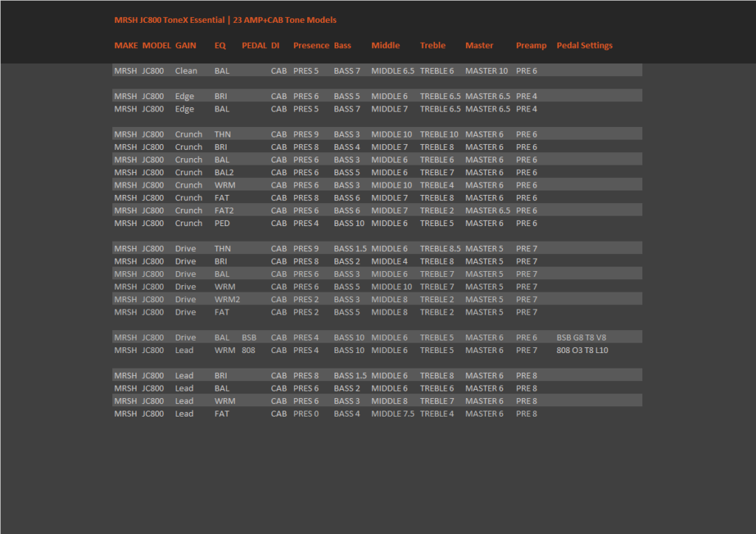
Task: Click 'PRES 0' in the Lead FAT row
Action: pyautogui.click(x=306, y=414)
